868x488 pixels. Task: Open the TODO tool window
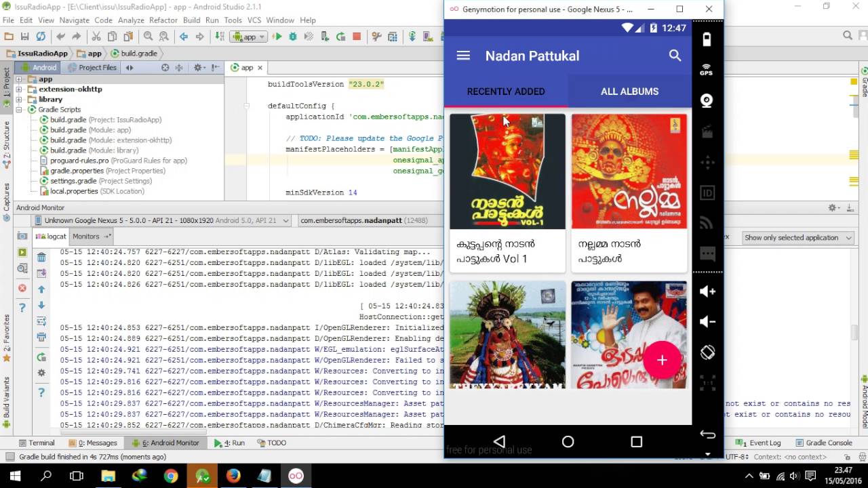click(271, 443)
